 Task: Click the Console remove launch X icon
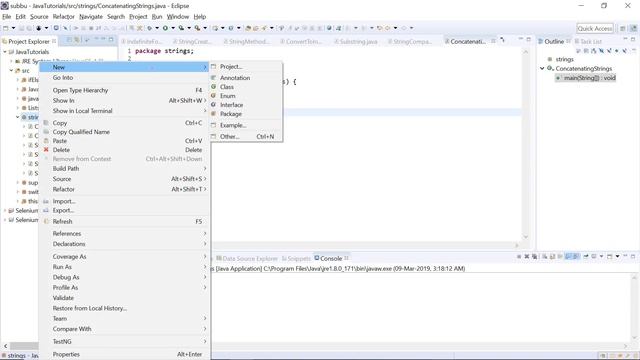(527, 256)
